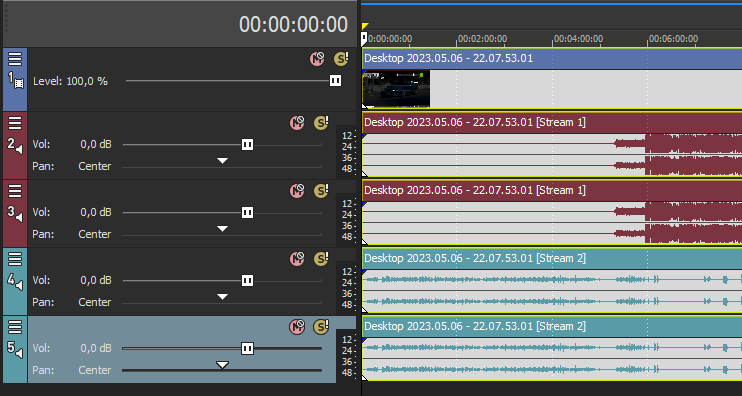Mute audio track 2
This screenshot has width=742, height=396.
pos(297,123)
